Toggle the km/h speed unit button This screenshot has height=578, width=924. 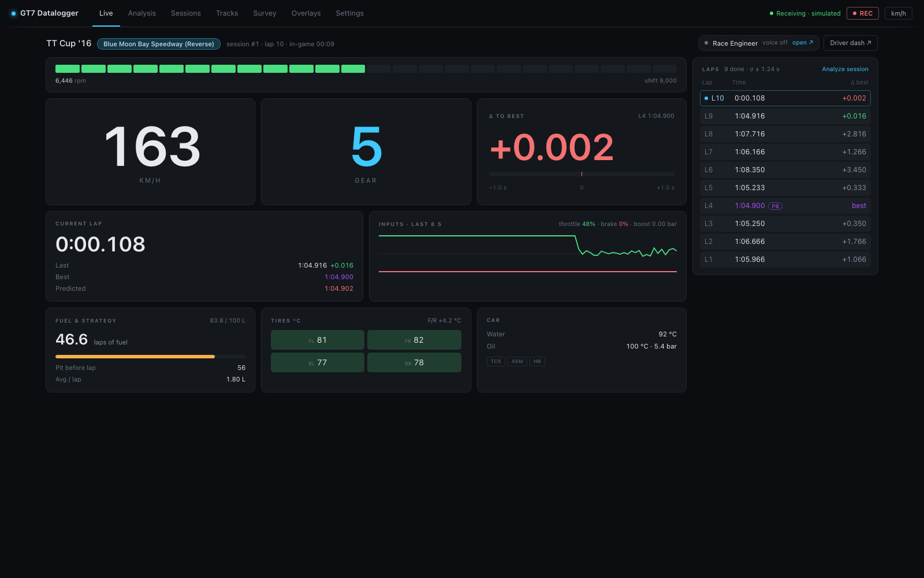(899, 13)
